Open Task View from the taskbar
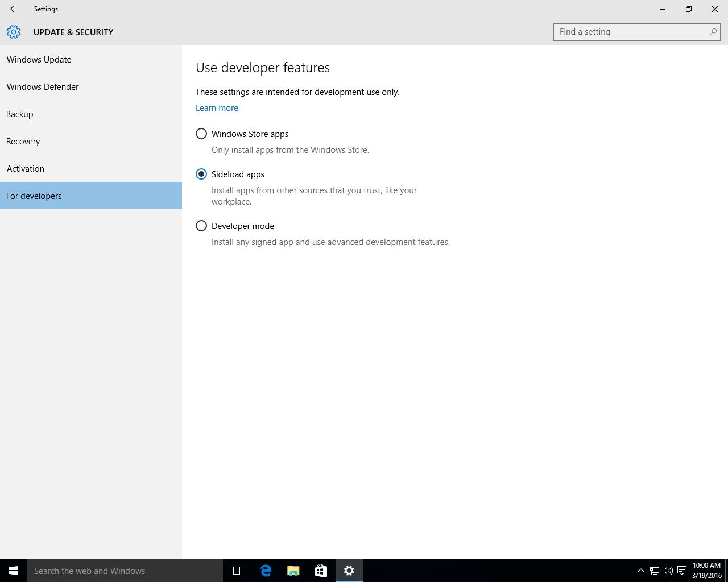728x582 pixels. coord(237,571)
